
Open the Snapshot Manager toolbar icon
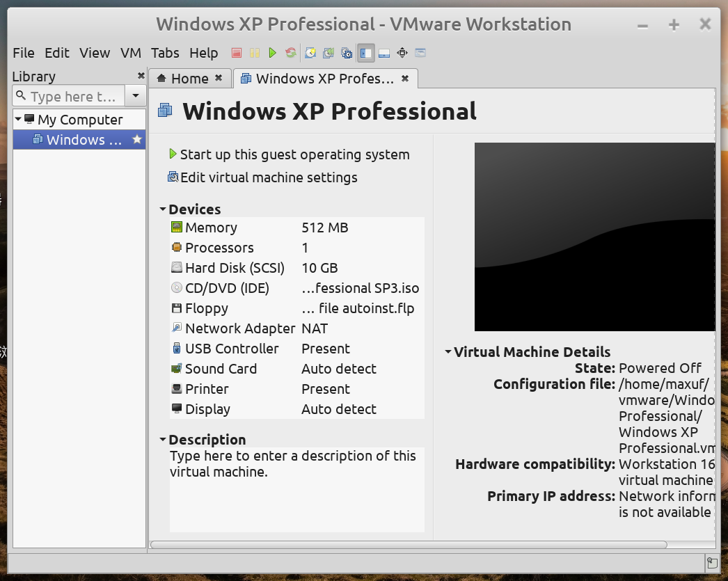pos(347,53)
